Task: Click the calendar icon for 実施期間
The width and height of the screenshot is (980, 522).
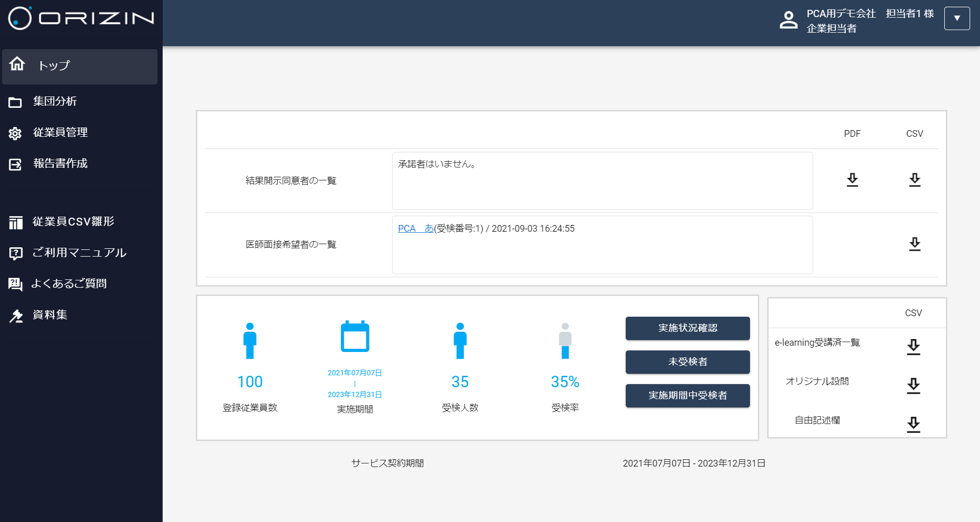Action: (x=355, y=337)
